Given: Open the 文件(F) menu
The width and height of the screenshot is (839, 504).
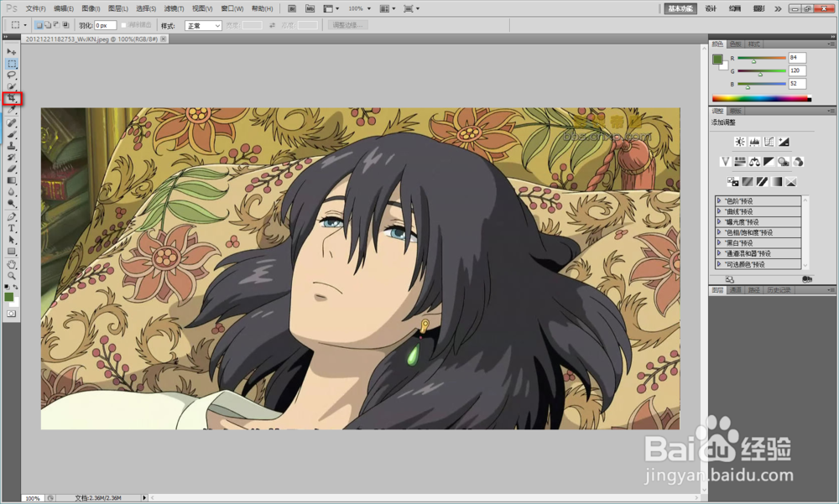Looking at the screenshot, I should [x=35, y=8].
